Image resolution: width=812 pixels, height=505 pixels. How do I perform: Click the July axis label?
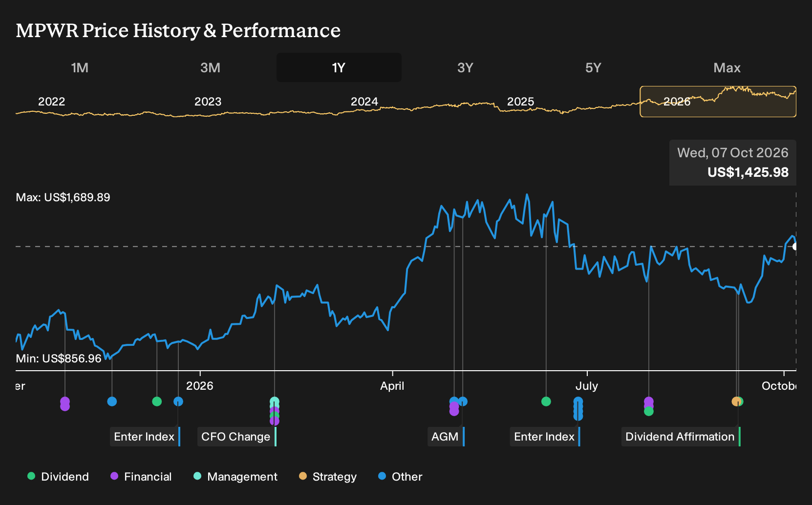pyautogui.click(x=587, y=386)
